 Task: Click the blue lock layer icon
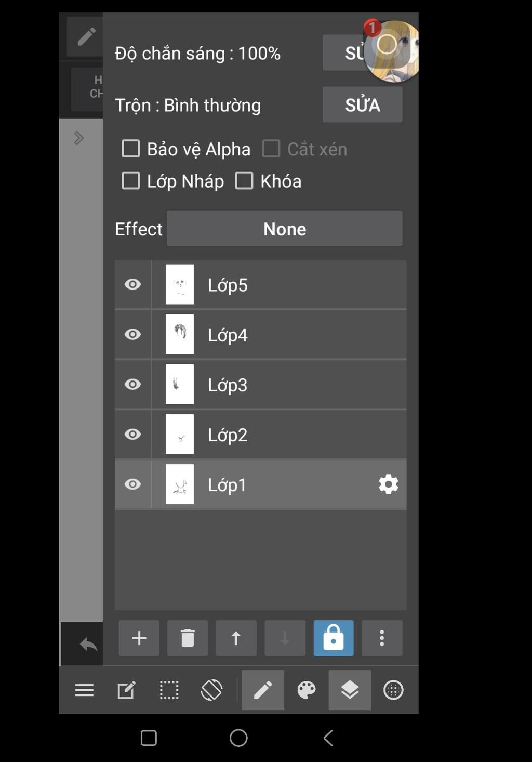click(x=334, y=638)
